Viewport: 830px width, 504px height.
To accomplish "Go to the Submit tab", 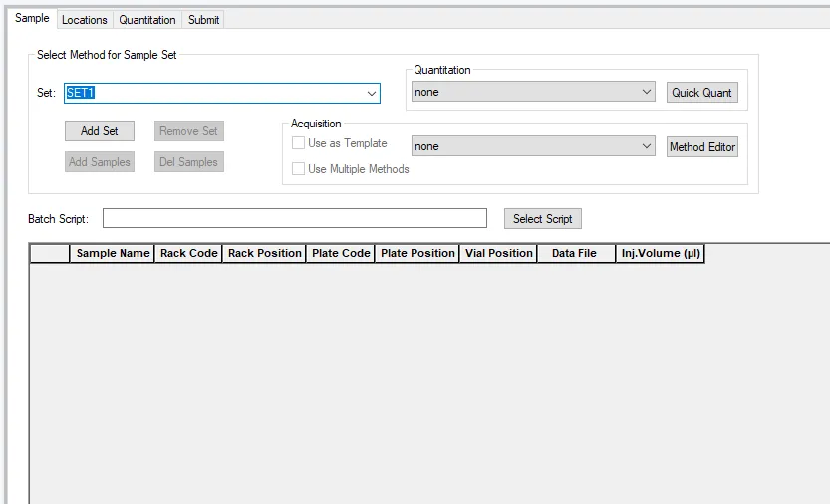I will point(204,20).
